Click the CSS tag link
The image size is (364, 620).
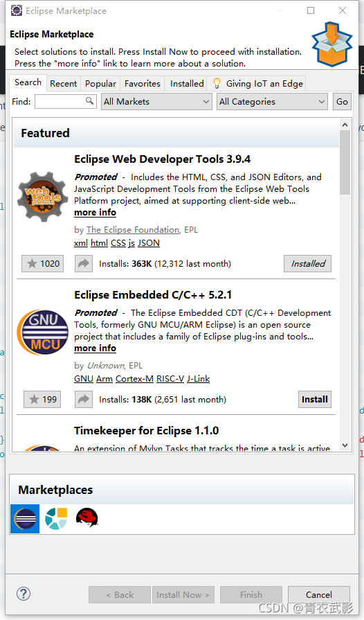point(118,242)
